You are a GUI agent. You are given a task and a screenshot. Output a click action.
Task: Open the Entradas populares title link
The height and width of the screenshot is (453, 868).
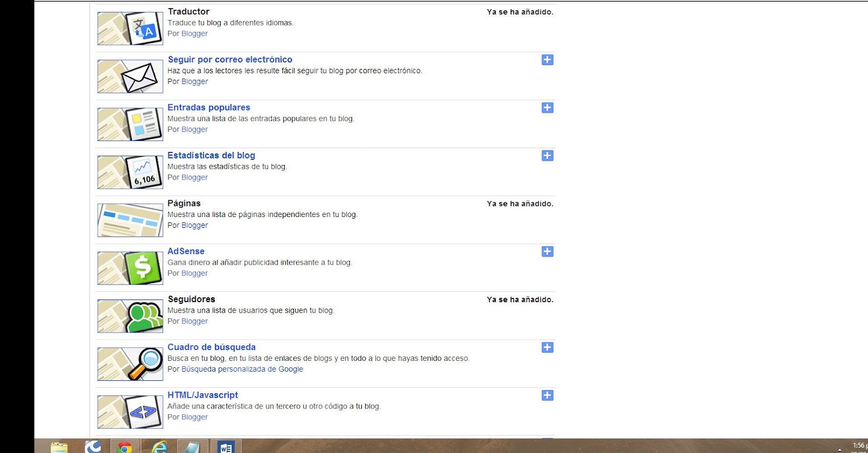pos(209,107)
